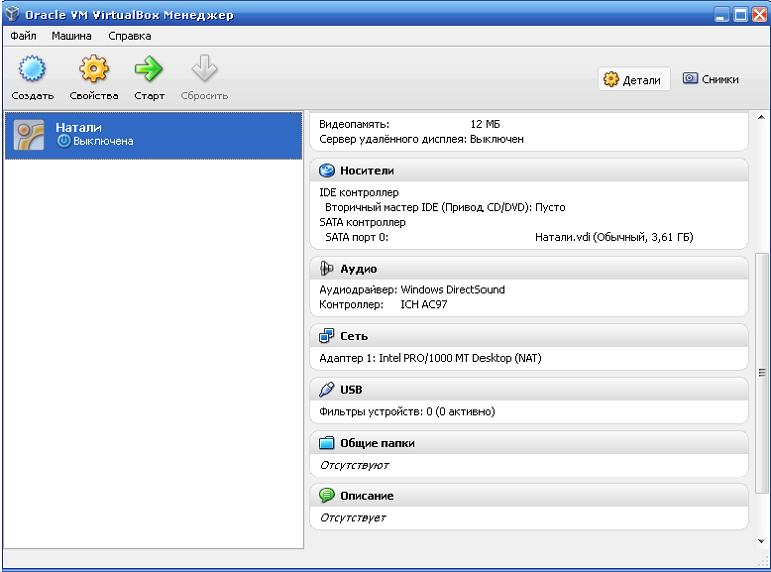Switch to the Снимки view
771x572 pixels.
coord(711,79)
